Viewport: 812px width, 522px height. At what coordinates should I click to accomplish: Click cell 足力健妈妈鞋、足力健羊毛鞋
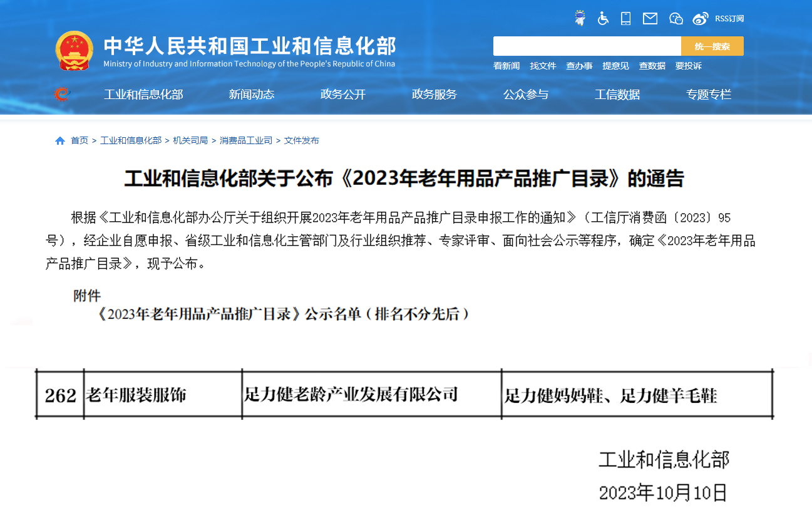point(638,395)
